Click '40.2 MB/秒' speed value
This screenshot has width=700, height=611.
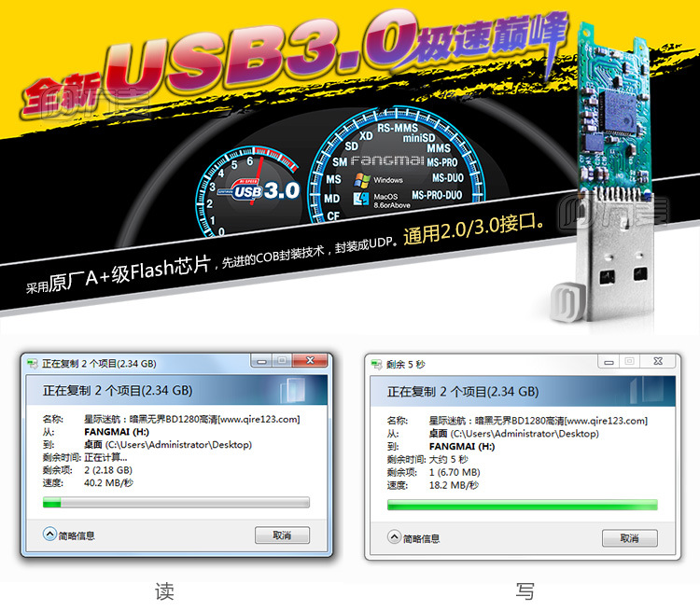pyautogui.click(x=108, y=483)
